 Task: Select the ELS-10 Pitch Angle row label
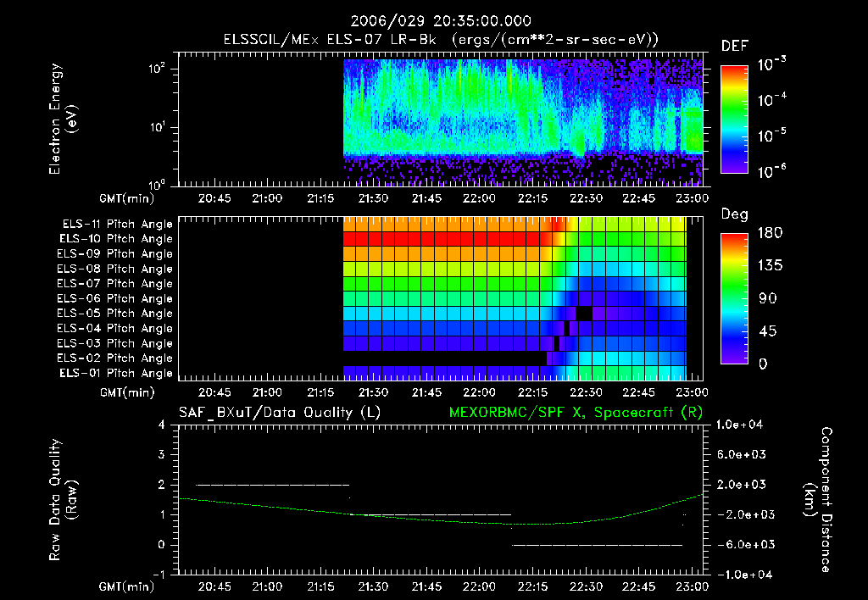tap(116, 239)
